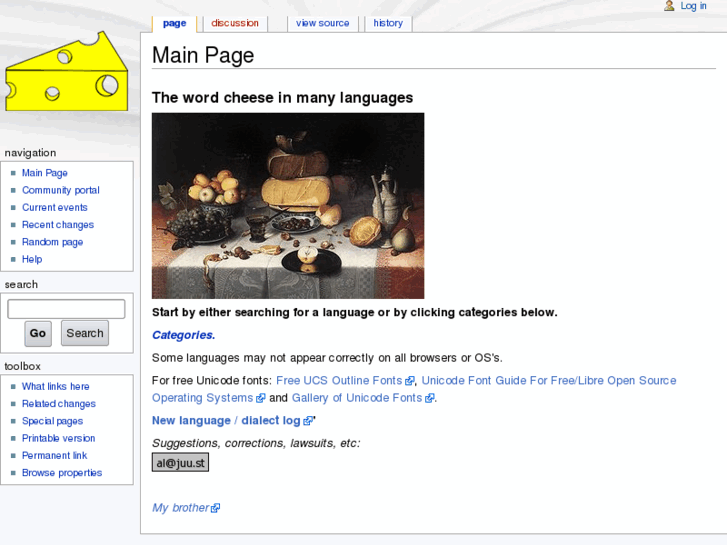The height and width of the screenshot is (545, 727).
Task: Switch to the discussion tab
Action: tap(235, 23)
